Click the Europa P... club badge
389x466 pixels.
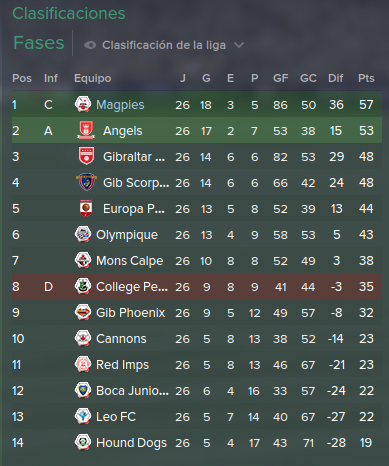(x=86, y=208)
